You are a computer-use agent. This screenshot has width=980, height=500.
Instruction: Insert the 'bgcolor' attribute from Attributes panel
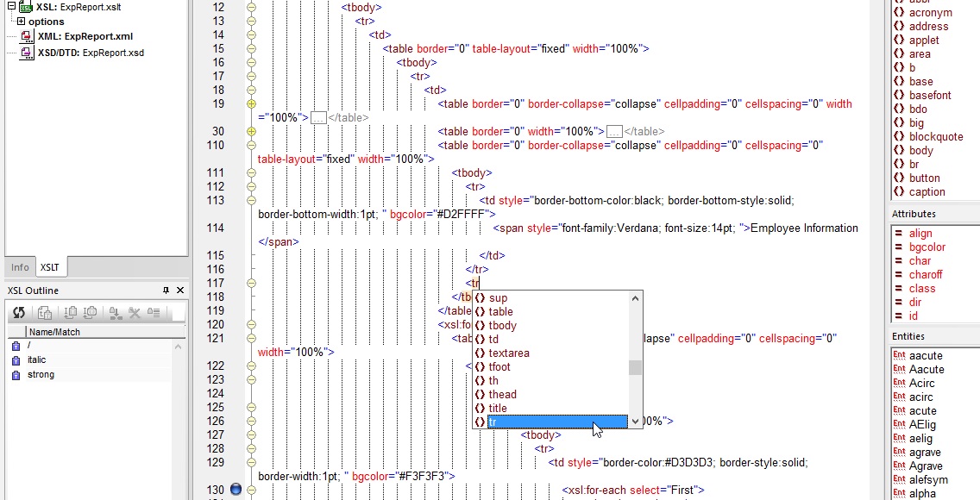tap(927, 247)
